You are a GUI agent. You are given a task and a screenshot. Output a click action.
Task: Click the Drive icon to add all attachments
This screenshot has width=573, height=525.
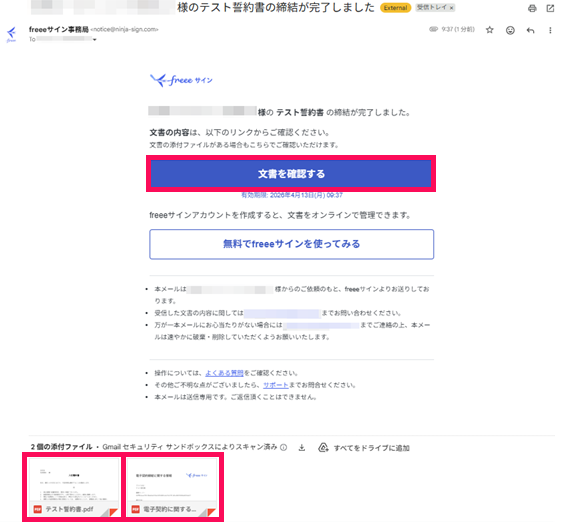tap(323, 448)
